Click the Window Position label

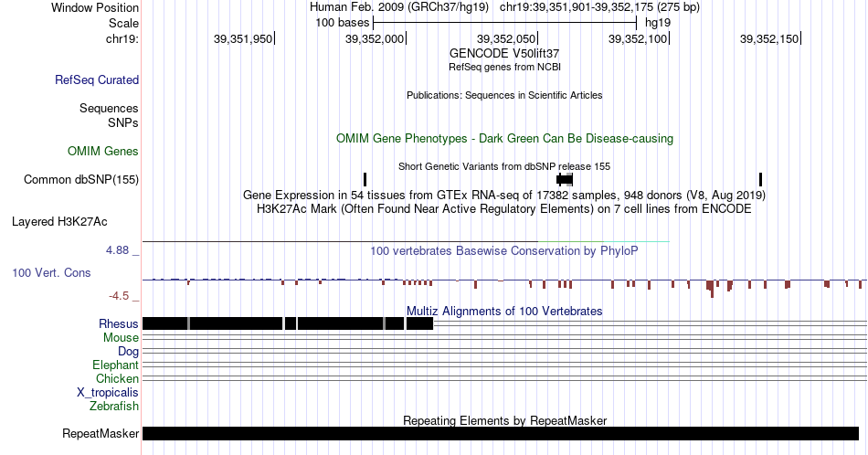[x=95, y=7]
